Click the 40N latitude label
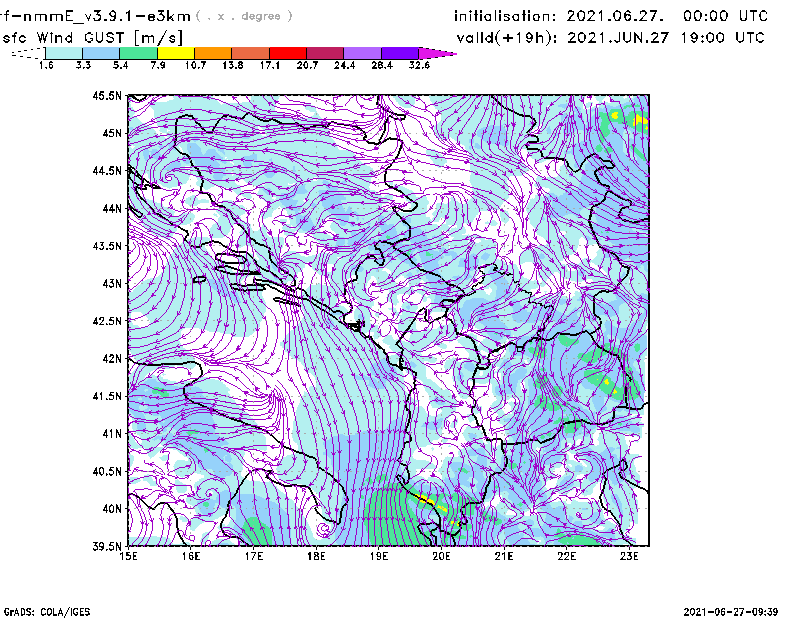800x618 pixels. (112, 509)
